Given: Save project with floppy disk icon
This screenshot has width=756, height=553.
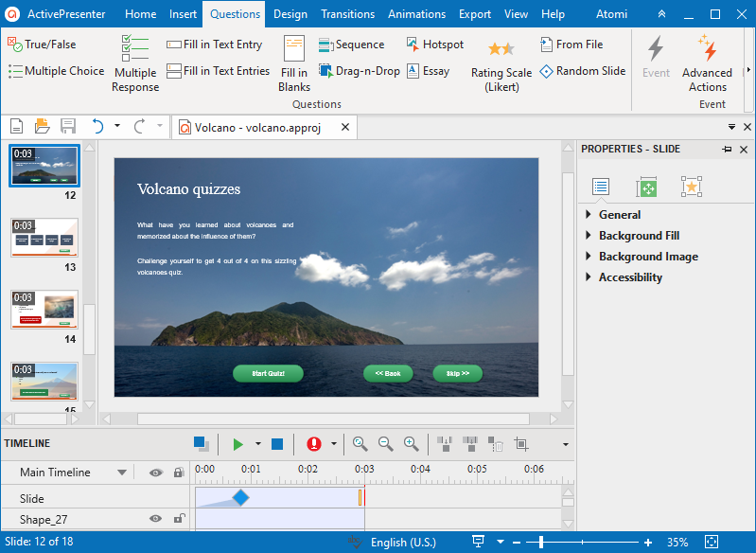Looking at the screenshot, I should [x=68, y=127].
